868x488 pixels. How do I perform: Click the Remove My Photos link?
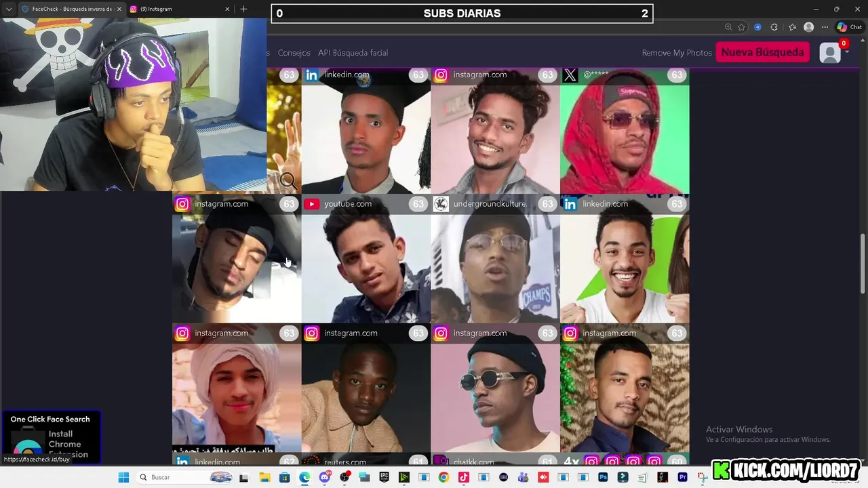pos(677,53)
